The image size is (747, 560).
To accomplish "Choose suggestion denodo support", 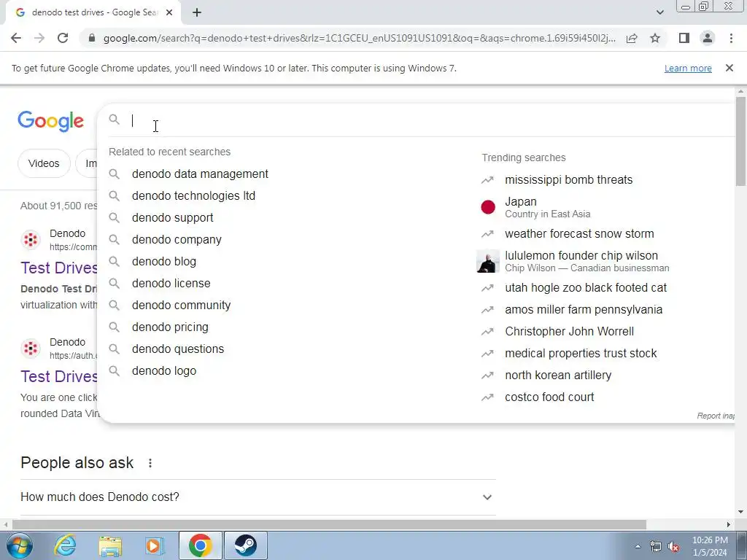I will 172,217.
